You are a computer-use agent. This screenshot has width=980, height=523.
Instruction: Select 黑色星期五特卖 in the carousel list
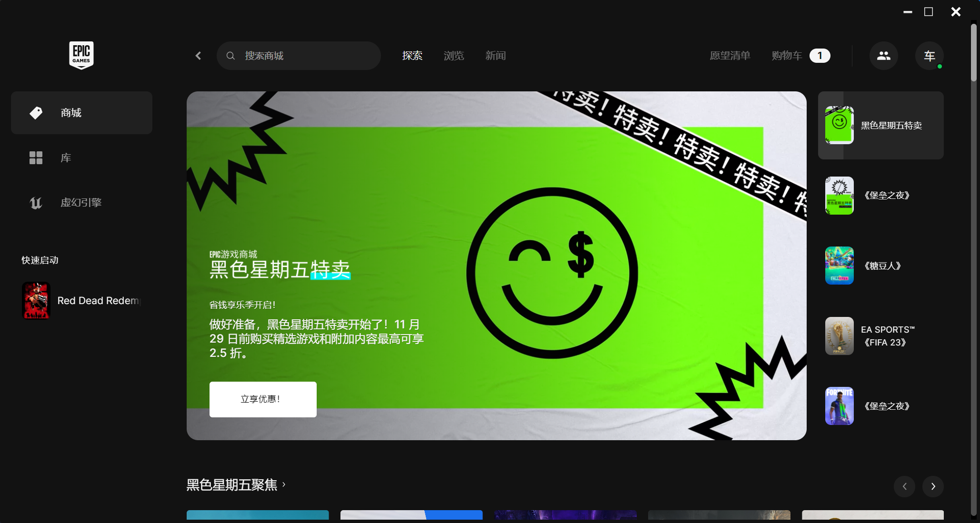[x=881, y=125]
